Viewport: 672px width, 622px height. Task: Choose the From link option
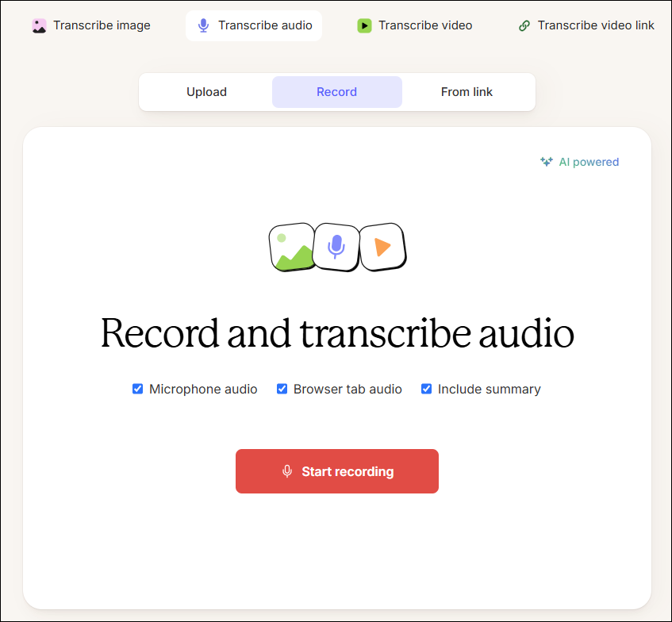pyautogui.click(x=467, y=92)
